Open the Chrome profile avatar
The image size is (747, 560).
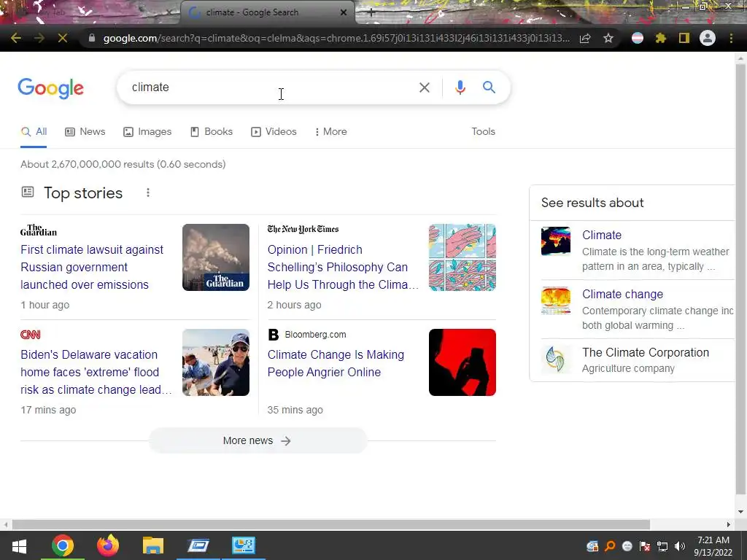tap(708, 38)
